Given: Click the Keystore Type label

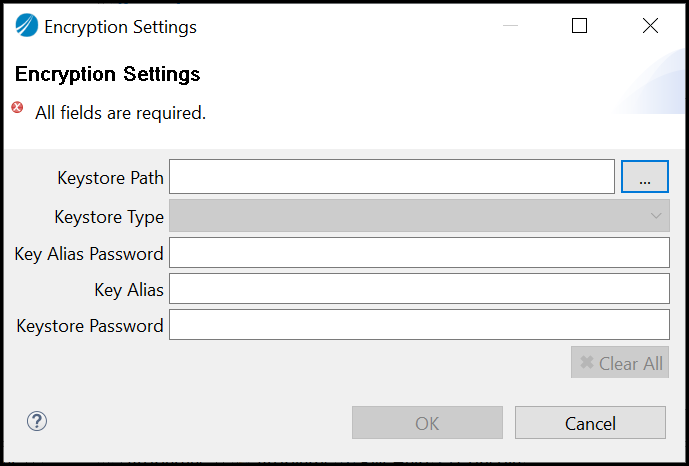Looking at the screenshot, I should (109, 216).
